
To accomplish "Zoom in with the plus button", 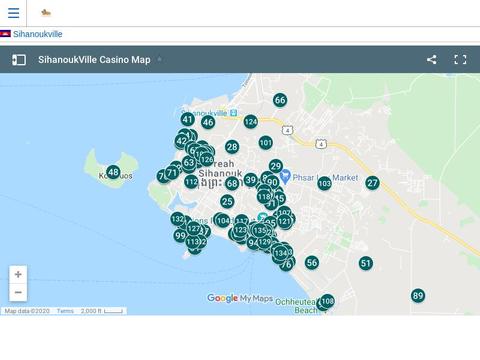I will (x=18, y=275).
